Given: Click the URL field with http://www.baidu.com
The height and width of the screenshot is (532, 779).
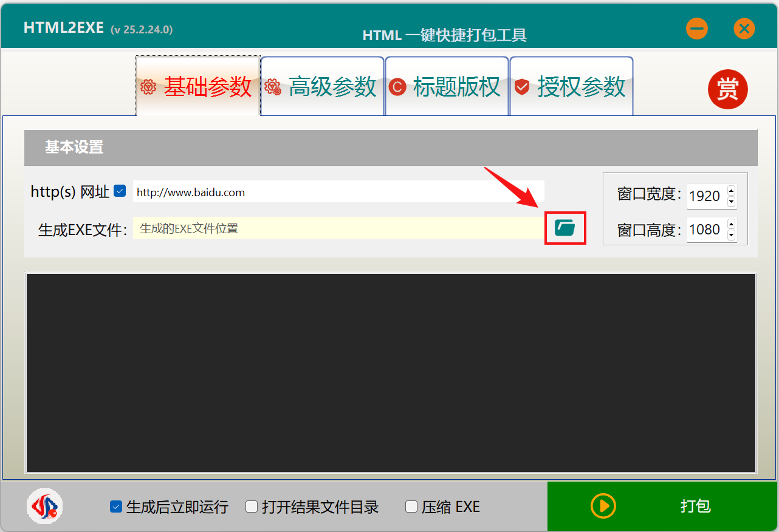Looking at the screenshot, I should (338, 192).
